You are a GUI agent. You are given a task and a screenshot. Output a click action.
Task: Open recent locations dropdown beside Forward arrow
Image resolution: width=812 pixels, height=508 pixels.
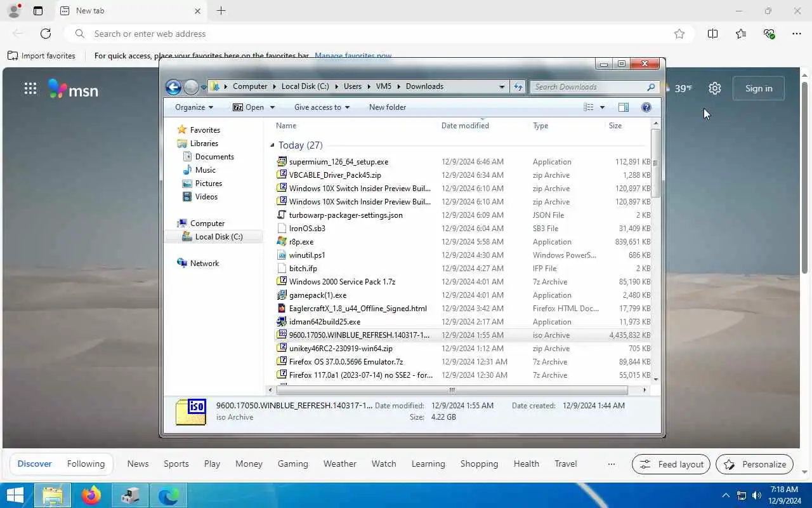tap(204, 88)
